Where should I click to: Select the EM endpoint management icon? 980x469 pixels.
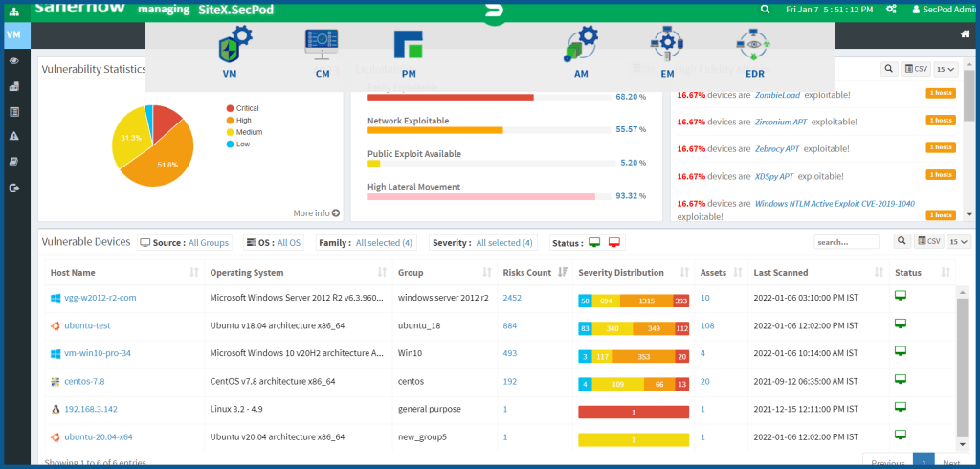[x=667, y=46]
